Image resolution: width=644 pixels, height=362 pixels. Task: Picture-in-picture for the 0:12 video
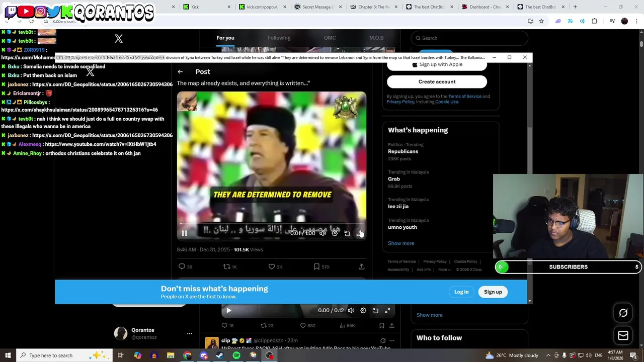[375, 311]
